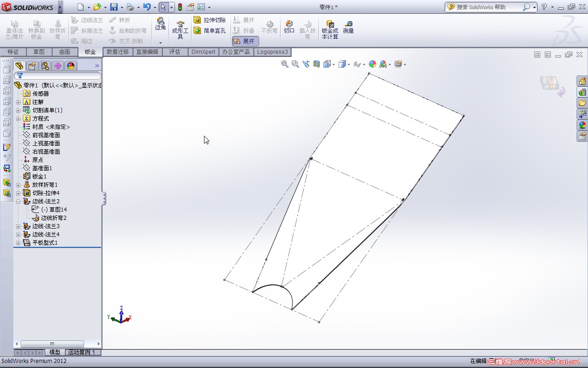The height and width of the screenshot is (368, 588).
Task: Open the Display Style dropdown arrow
Action: (x=349, y=65)
